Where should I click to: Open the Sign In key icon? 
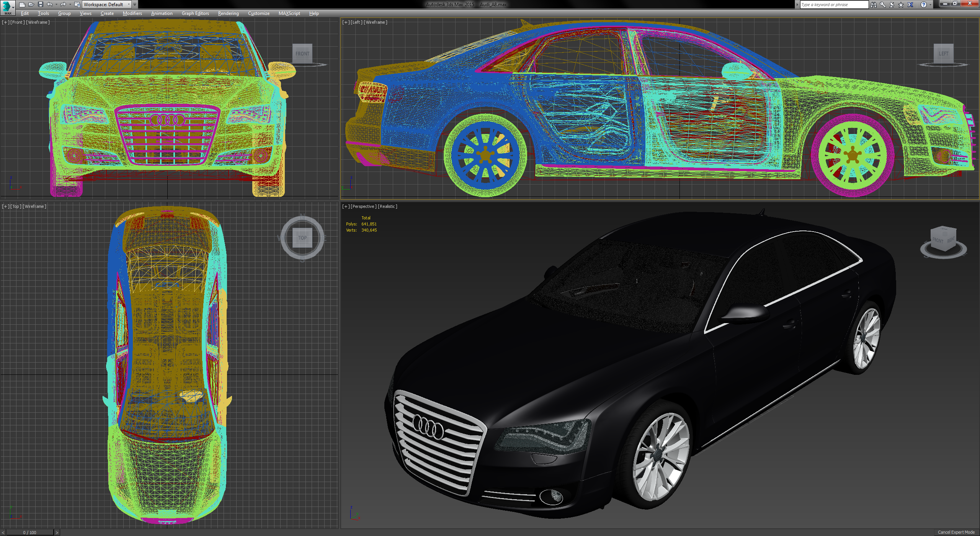tap(882, 5)
